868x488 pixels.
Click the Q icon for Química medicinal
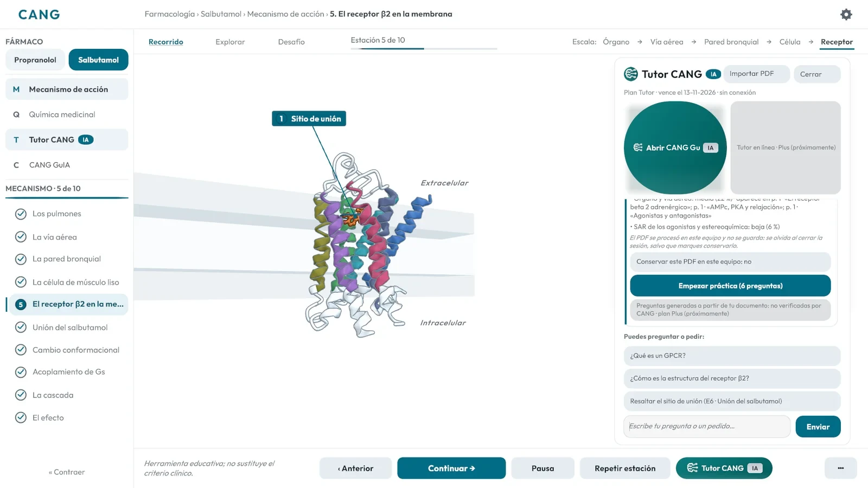pos(16,114)
